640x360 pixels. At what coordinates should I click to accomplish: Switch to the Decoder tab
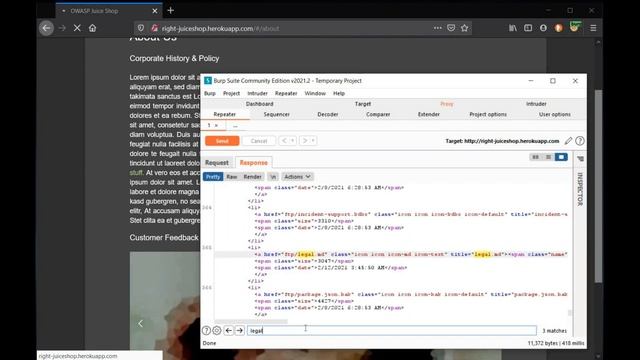pos(328,115)
